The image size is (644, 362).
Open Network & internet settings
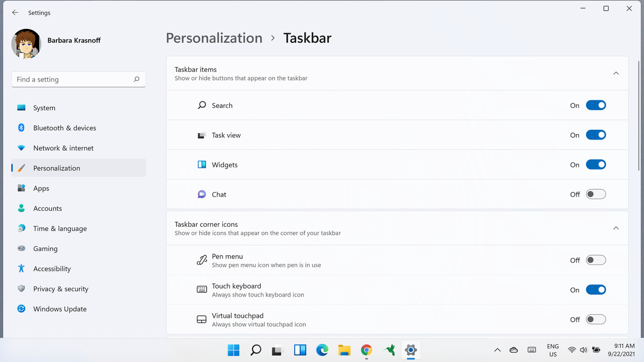(78, 148)
